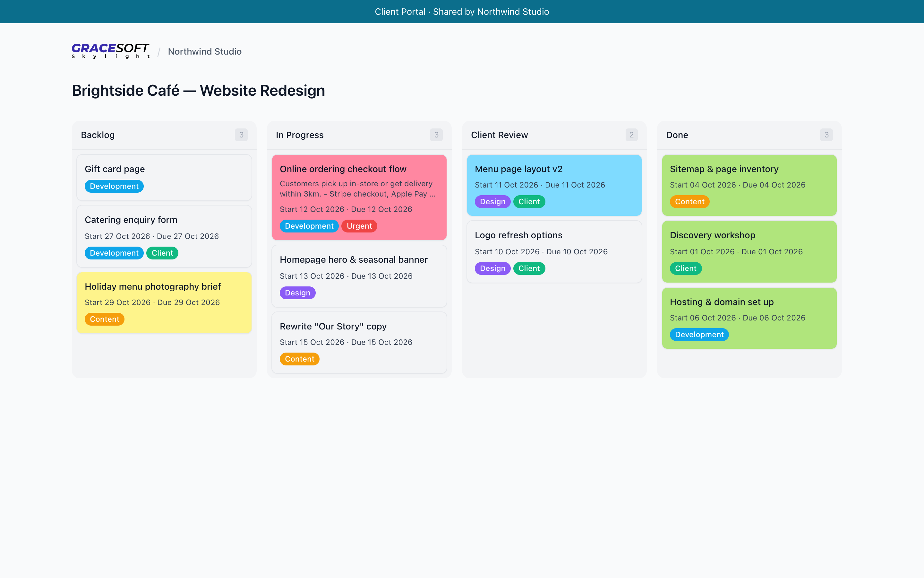Click the checkout card description text
The image size is (924, 578).
click(x=357, y=189)
